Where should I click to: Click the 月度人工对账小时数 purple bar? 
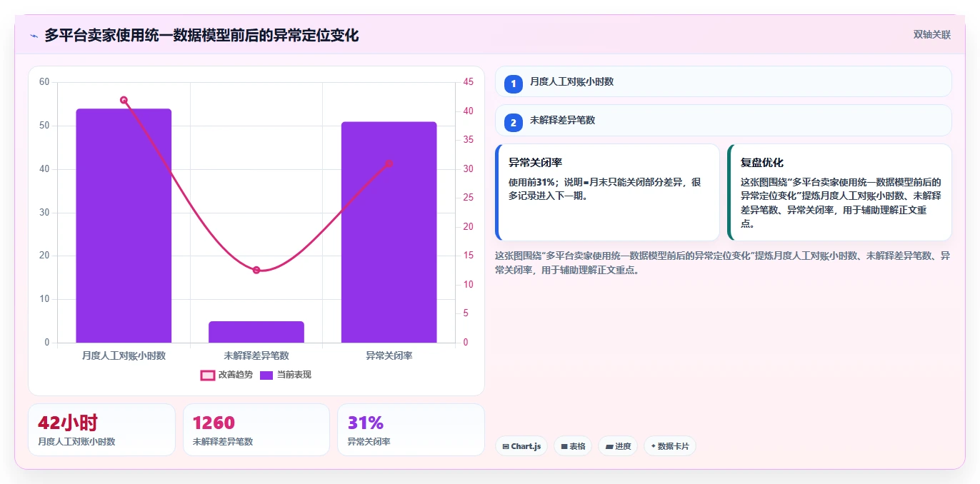tap(124, 226)
